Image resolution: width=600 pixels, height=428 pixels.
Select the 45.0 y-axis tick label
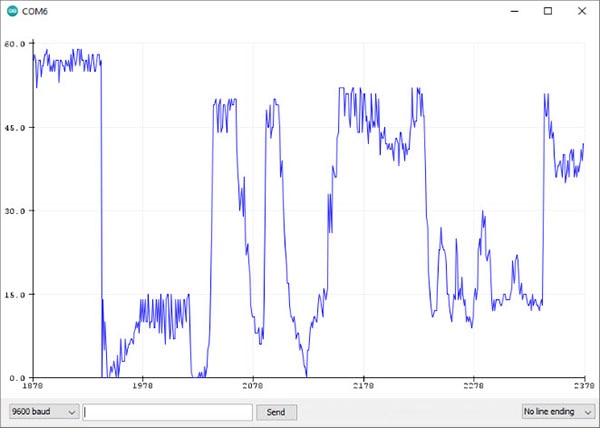[x=14, y=128]
